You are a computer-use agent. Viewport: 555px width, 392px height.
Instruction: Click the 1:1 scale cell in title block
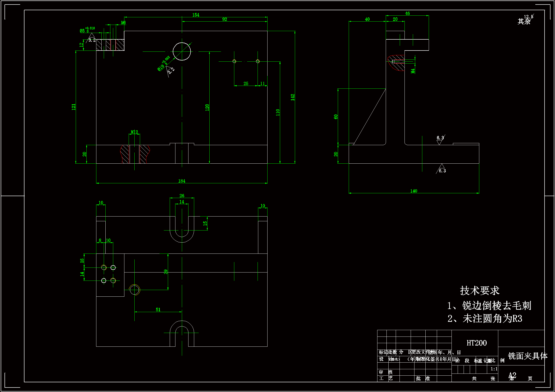(494, 369)
